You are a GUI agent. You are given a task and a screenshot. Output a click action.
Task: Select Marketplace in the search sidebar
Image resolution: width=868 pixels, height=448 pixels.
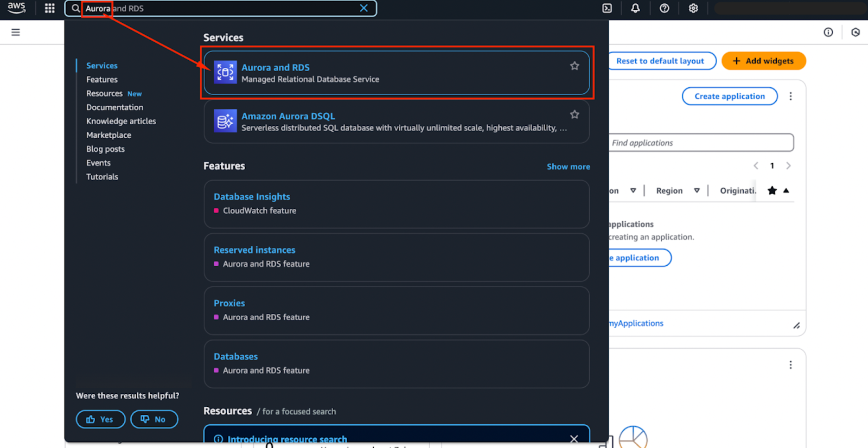[108, 135]
